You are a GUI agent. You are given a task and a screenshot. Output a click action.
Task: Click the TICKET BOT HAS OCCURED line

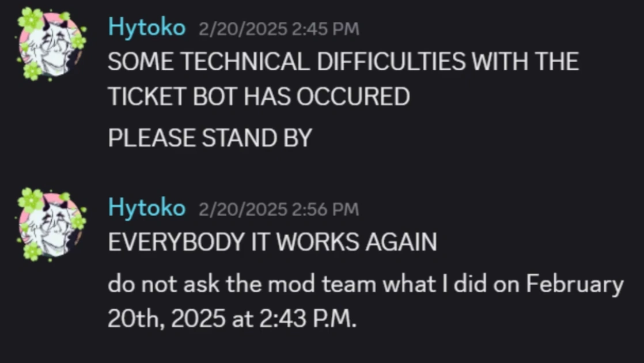click(x=259, y=96)
